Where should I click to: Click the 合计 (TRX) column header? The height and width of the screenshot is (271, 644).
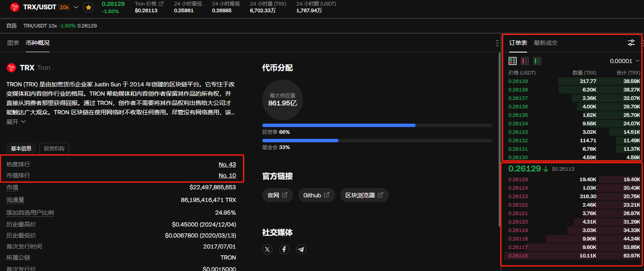628,73
